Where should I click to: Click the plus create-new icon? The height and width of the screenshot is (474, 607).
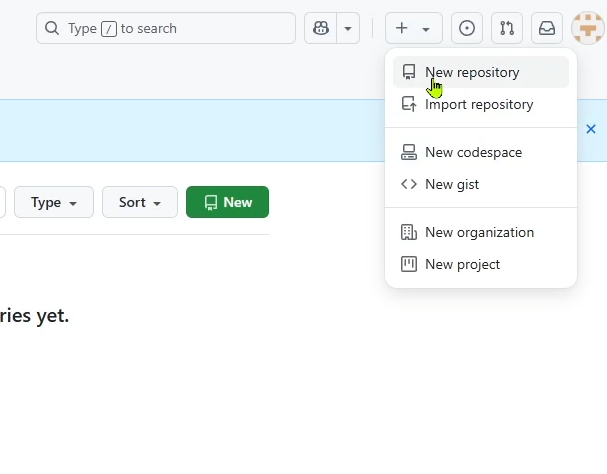[x=402, y=28]
